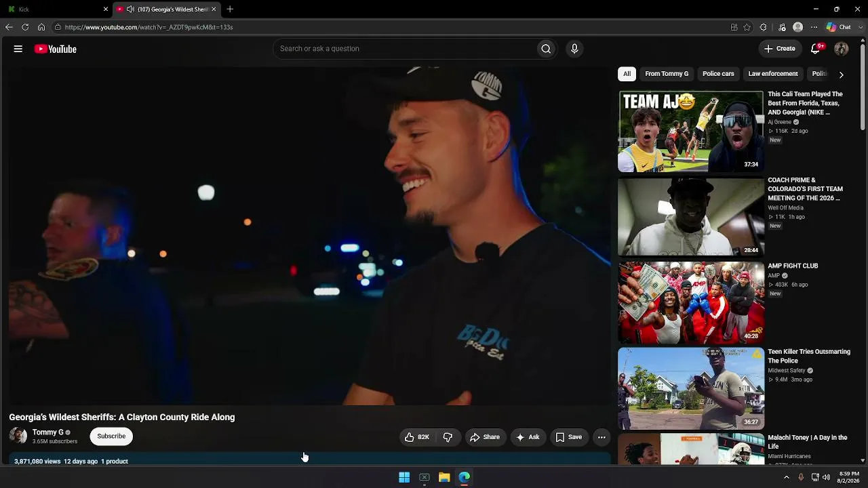Open Tommy G channel avatar
This screenshot has height=488, width=868.
(18, 436)
